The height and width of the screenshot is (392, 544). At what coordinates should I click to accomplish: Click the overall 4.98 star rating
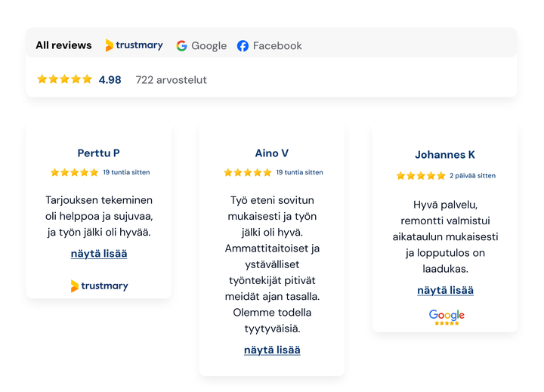coord(65,79)
